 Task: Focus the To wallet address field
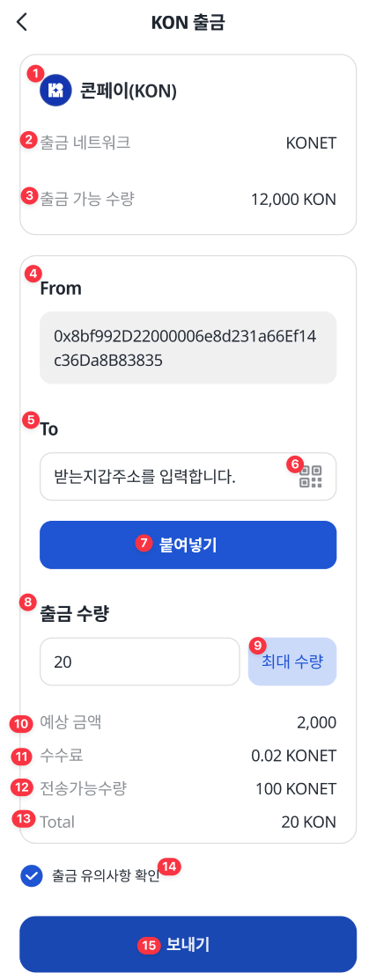pyautogui.click(x=188, y=476)
